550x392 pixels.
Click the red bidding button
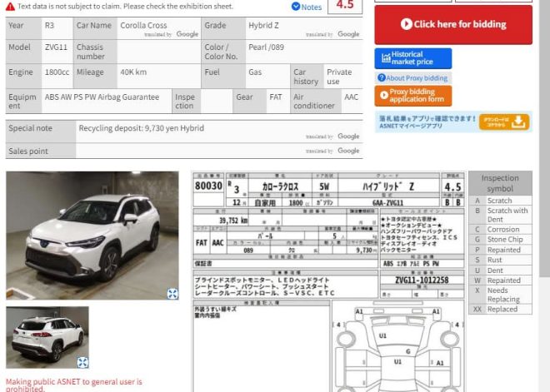pos(452,25)
